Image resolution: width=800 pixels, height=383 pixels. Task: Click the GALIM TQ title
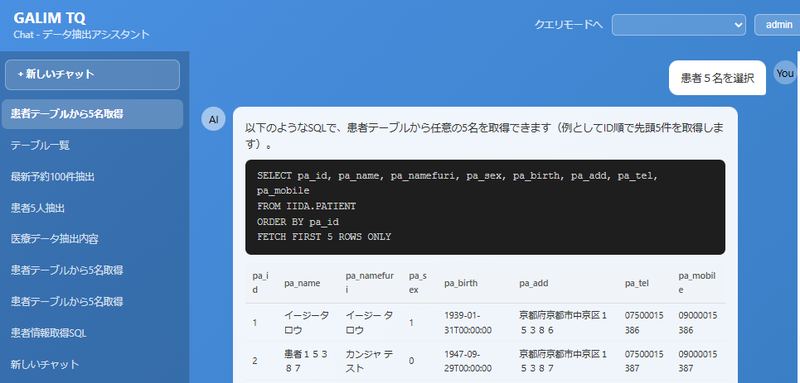(49, 18)
